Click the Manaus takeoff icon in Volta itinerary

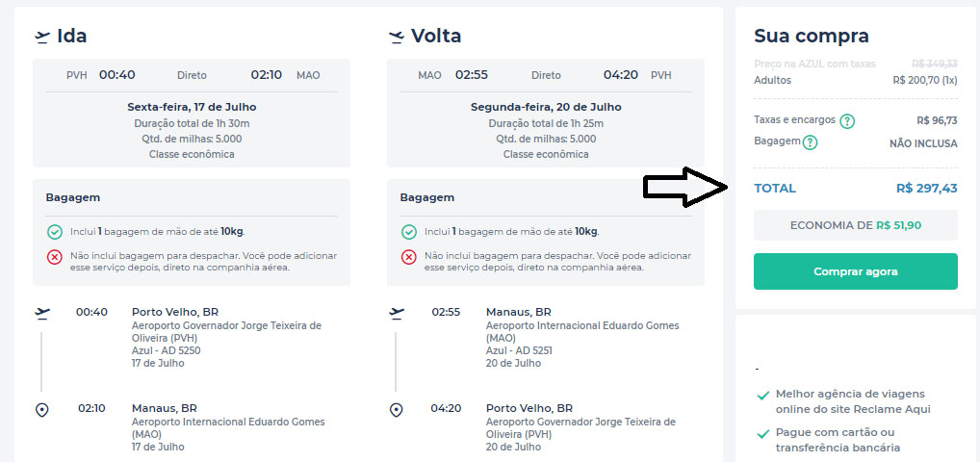(x=396, y=313)
